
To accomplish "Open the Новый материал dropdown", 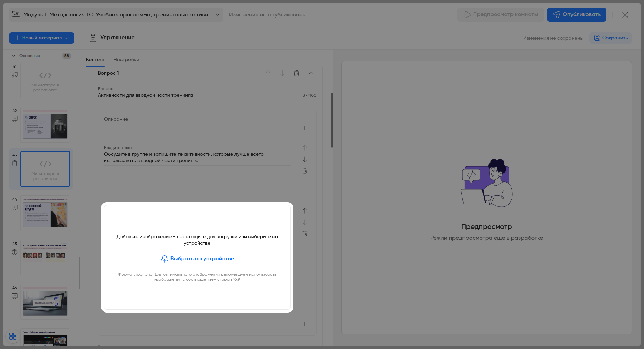I will 41,38.
